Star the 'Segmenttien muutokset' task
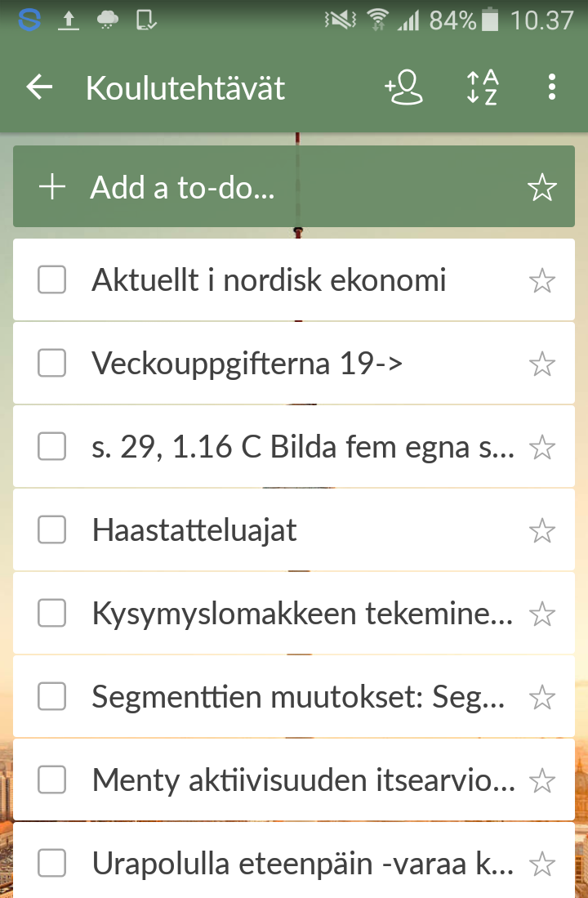This screenshot has height=898, width=588. [542, 698]
